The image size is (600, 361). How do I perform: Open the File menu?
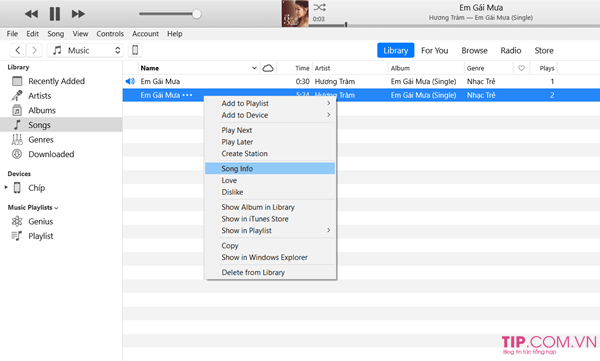point(12,34)
